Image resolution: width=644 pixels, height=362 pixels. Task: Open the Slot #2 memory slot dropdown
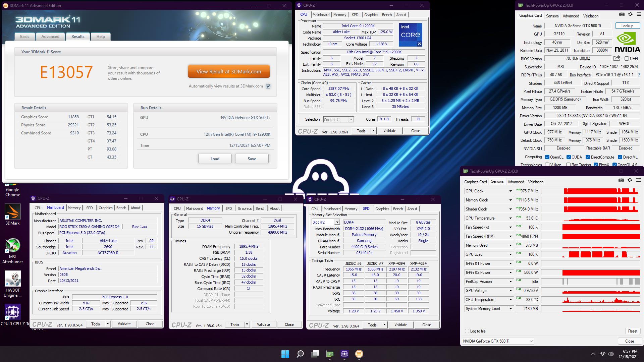[x=326, y=222]
